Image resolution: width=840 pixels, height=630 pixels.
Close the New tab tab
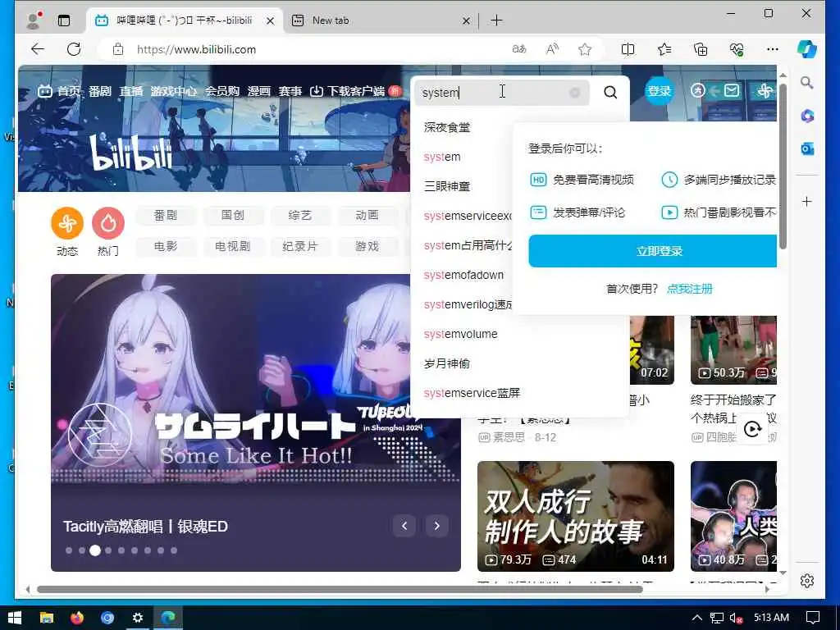tap(466, 21)
